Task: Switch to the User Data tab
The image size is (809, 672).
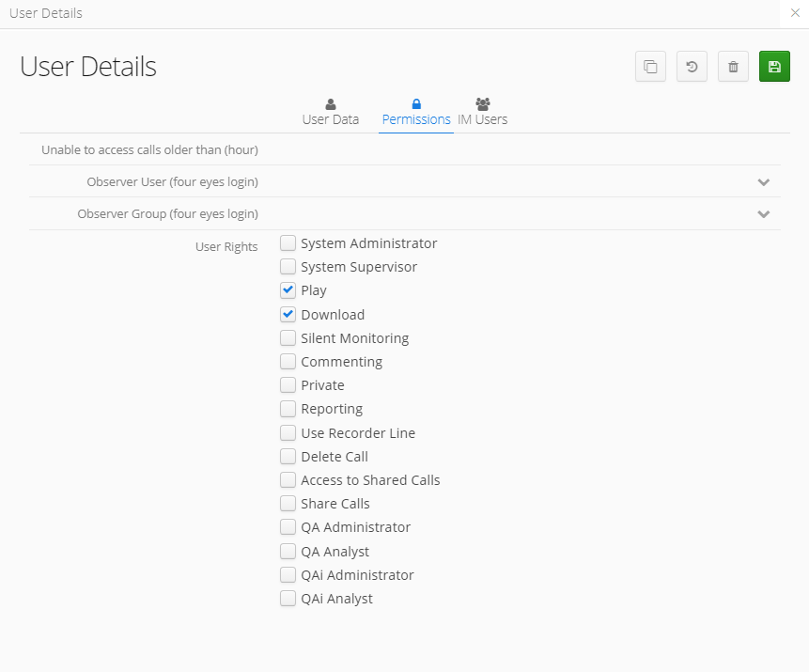Action: click(x=330, y=112)
